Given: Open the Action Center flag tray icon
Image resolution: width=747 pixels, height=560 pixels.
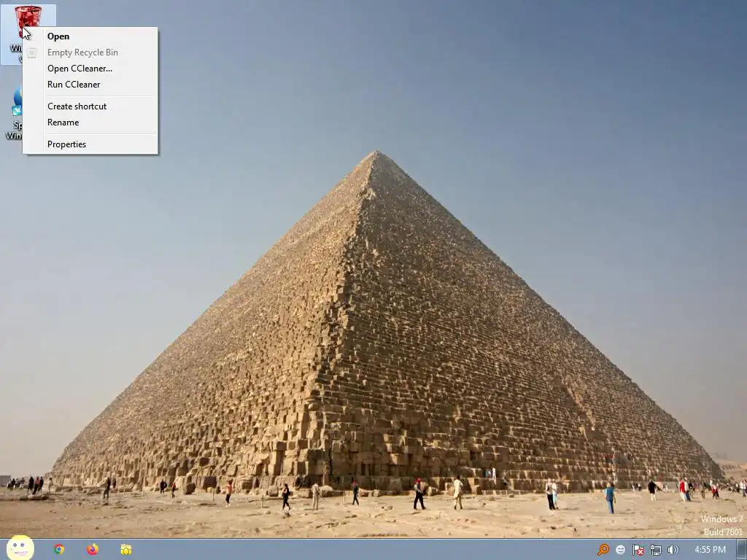Looking at the screenshot, I should [638, 550].
